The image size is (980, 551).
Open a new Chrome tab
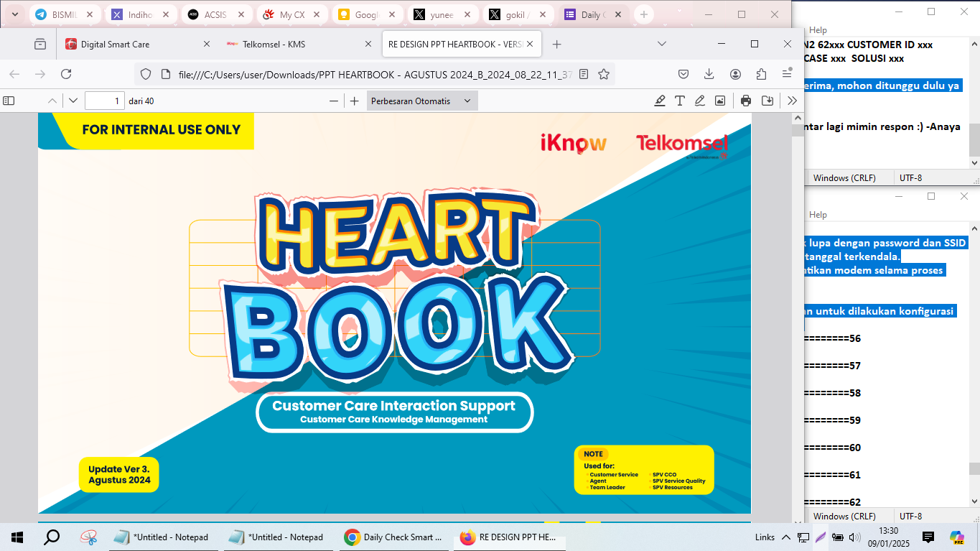[x=644, y=14]
